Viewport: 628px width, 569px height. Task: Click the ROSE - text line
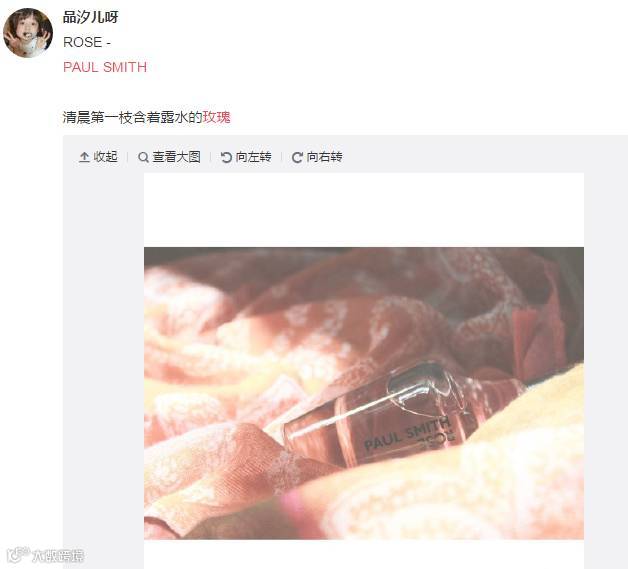click(x=87, y=42)
